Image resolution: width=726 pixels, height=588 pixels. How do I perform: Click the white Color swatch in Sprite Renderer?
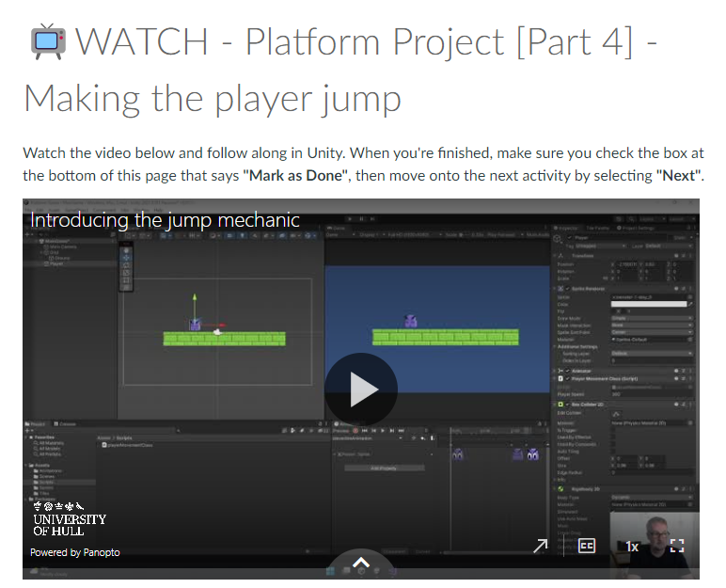(650, 304)
